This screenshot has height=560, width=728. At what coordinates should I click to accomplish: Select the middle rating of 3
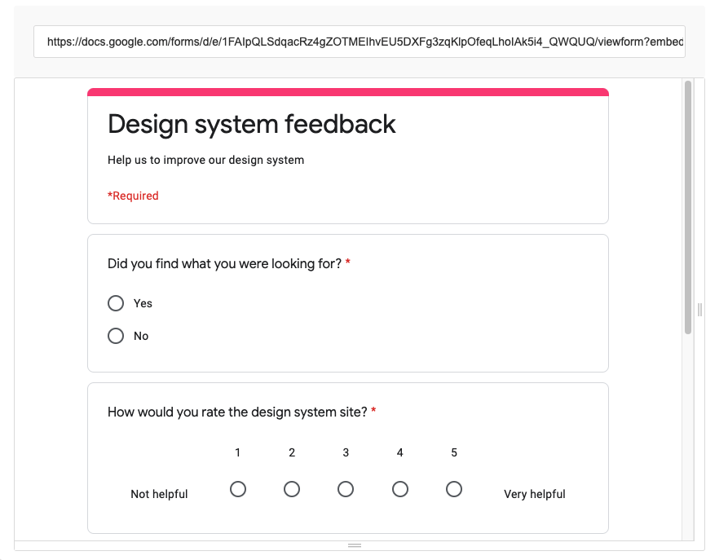point(346,489)
